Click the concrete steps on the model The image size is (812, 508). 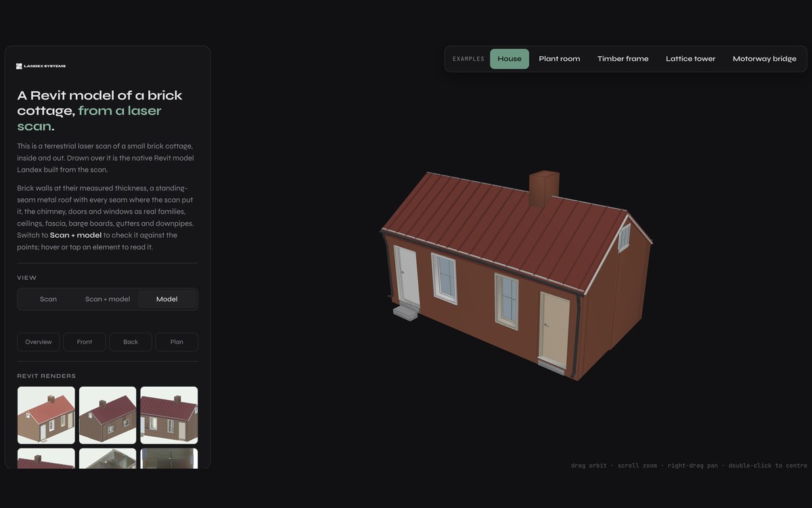(405, 313)
